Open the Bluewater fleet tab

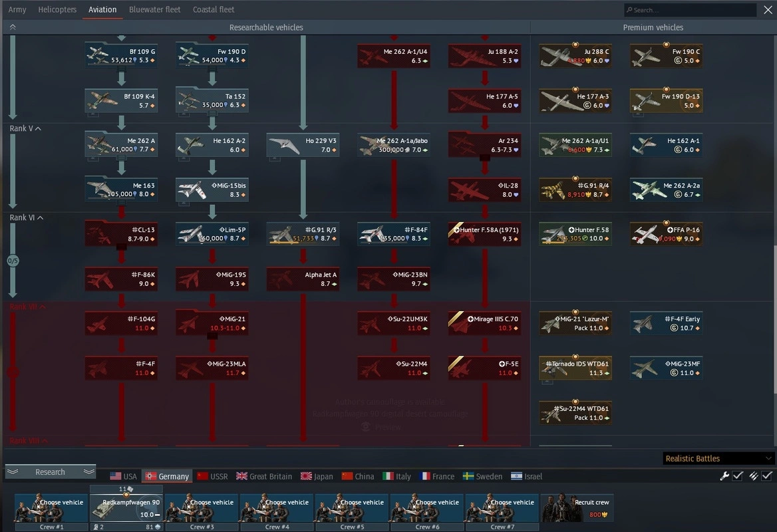[154, 10]
